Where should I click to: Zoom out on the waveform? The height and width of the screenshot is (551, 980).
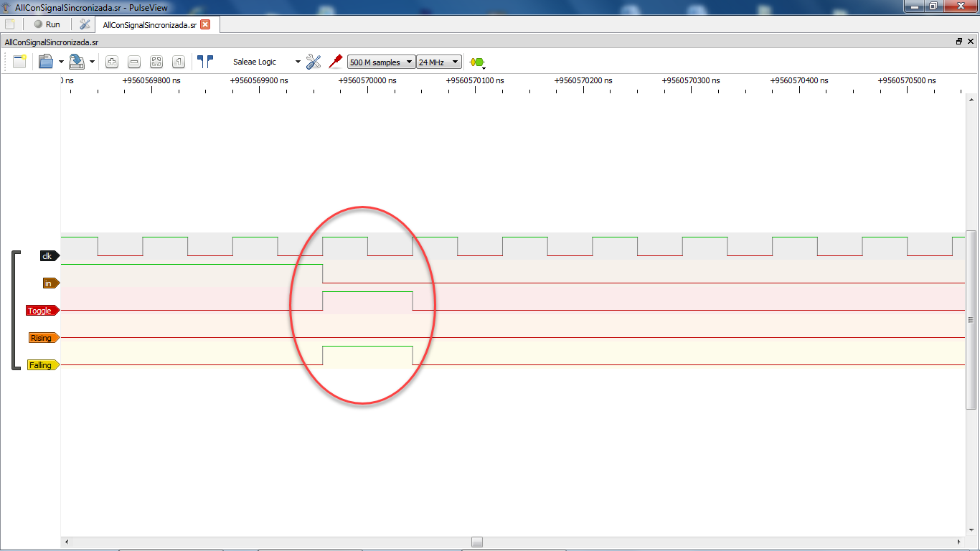[134, 62]
